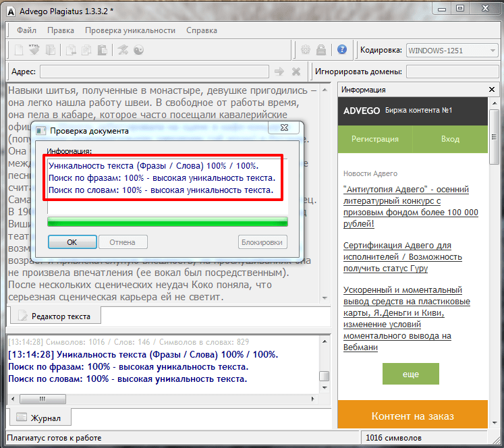Maximize the Advego Plagiatus window

[460, 9]
